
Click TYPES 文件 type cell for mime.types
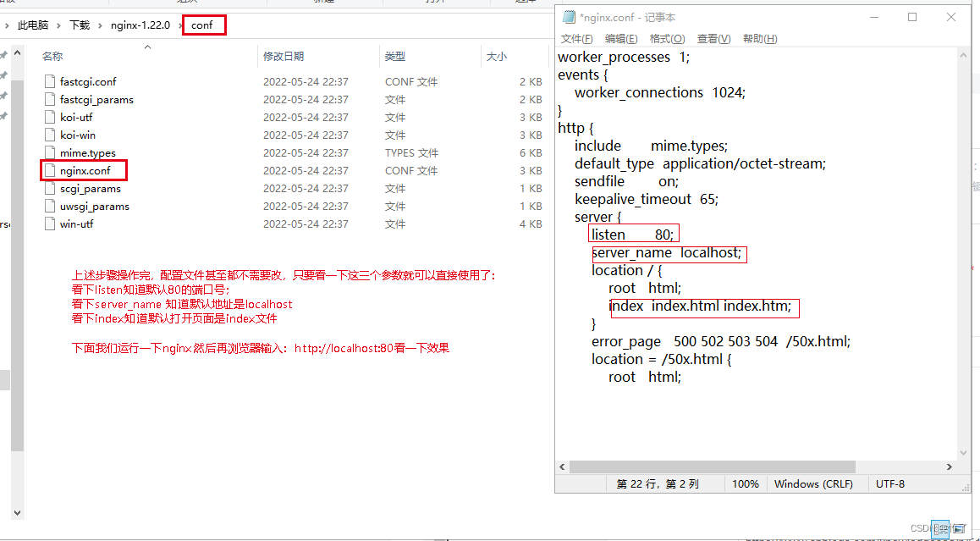click(411, 152)
